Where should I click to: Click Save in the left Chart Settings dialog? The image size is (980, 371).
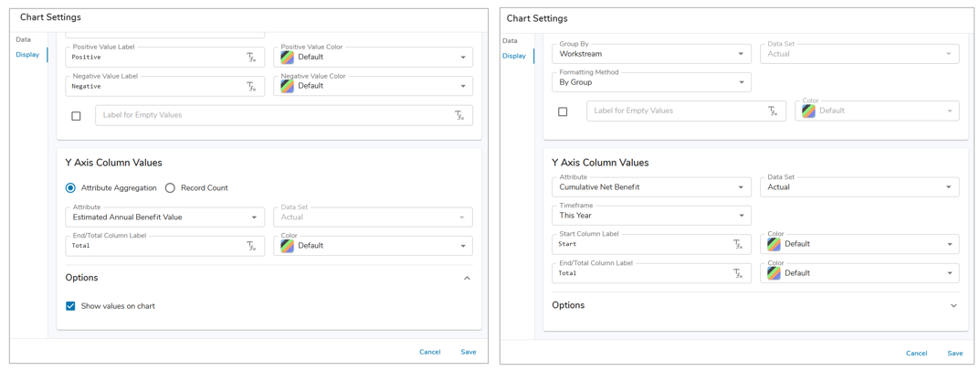[468, 352]
